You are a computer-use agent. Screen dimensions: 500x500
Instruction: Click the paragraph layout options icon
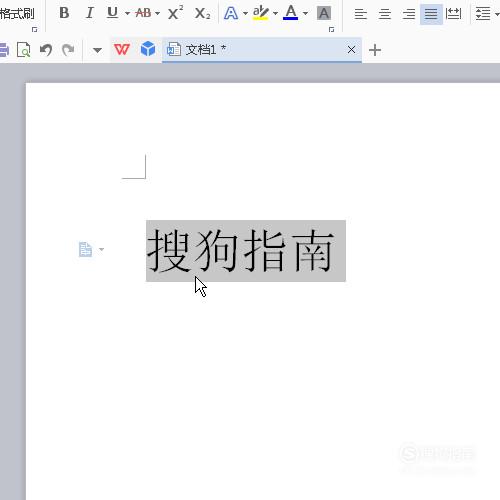point(85,249)
